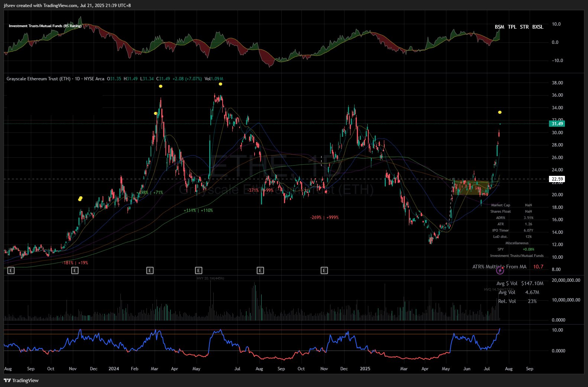Click the +2.08 (+7.07%) change text
Viewport: 588px width, 387px height.
click(187, 79)
